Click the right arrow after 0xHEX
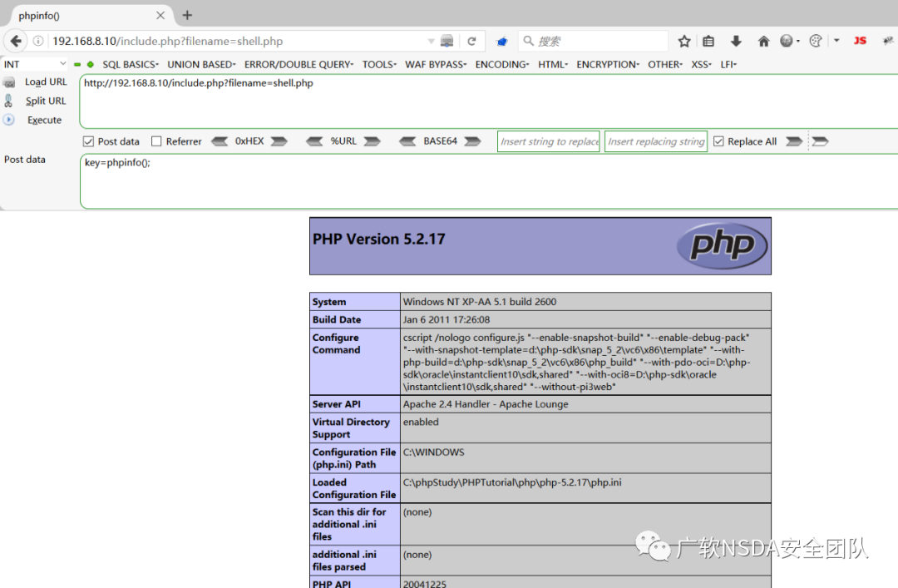Viewport: 898px width, 588px height. coord(279,141)
